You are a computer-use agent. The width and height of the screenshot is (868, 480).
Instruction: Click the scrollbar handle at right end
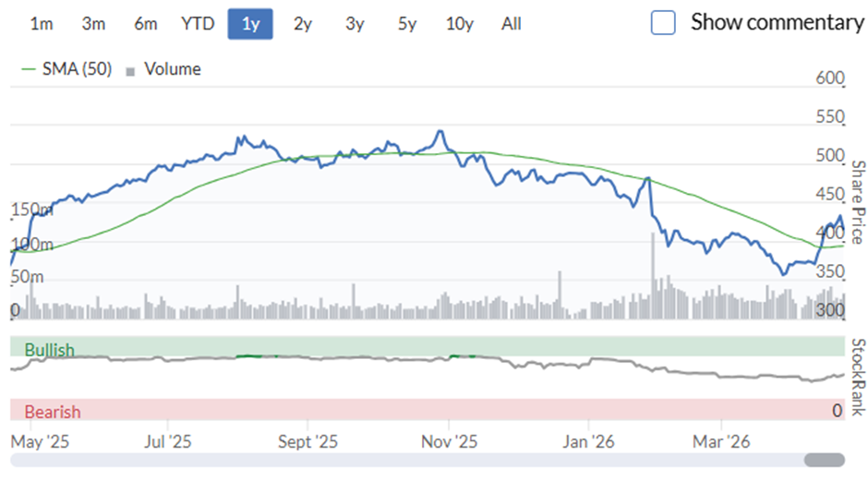[825, 460]
